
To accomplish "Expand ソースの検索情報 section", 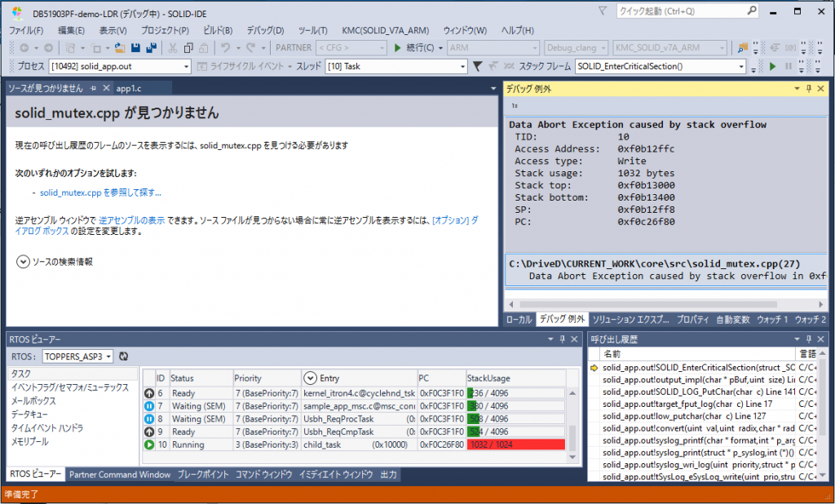I will 22,262.
